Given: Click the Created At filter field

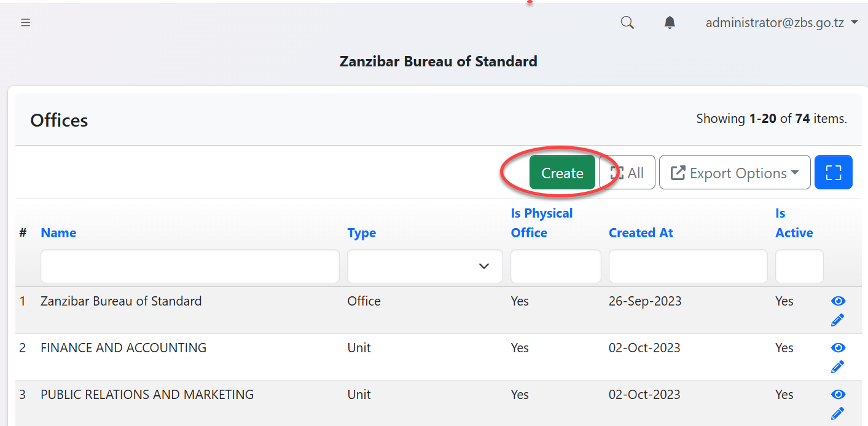Looking at the screenshot, I should [x=687, y=266].
